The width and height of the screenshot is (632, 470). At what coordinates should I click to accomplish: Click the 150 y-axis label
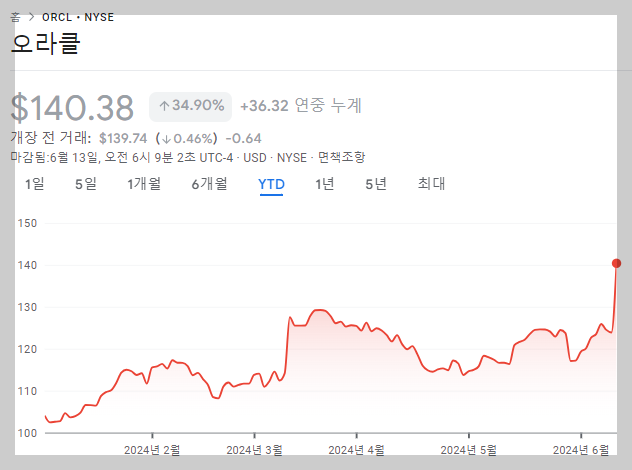point(27,223)
